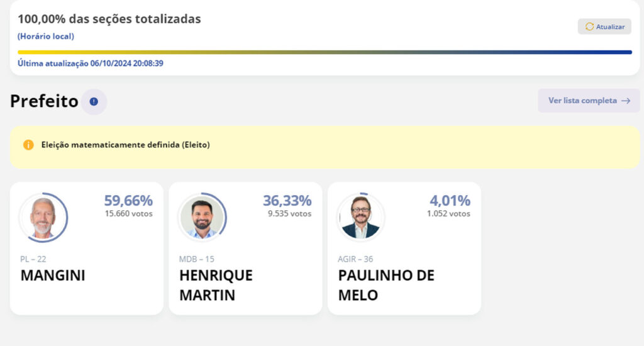The height and width of the screenshot is (346, 644).
Task: Click the orange info icon in yellow banner
Action: 28,145
